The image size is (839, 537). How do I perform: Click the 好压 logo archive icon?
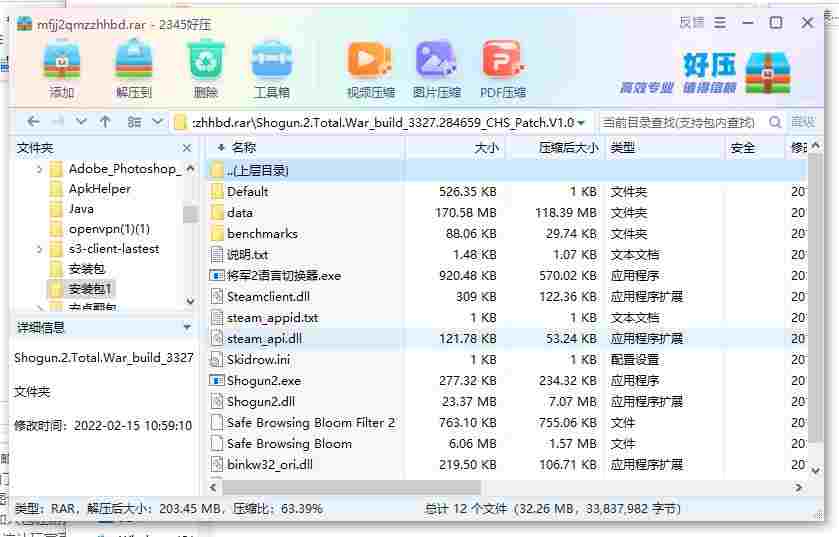click(768, 73)
